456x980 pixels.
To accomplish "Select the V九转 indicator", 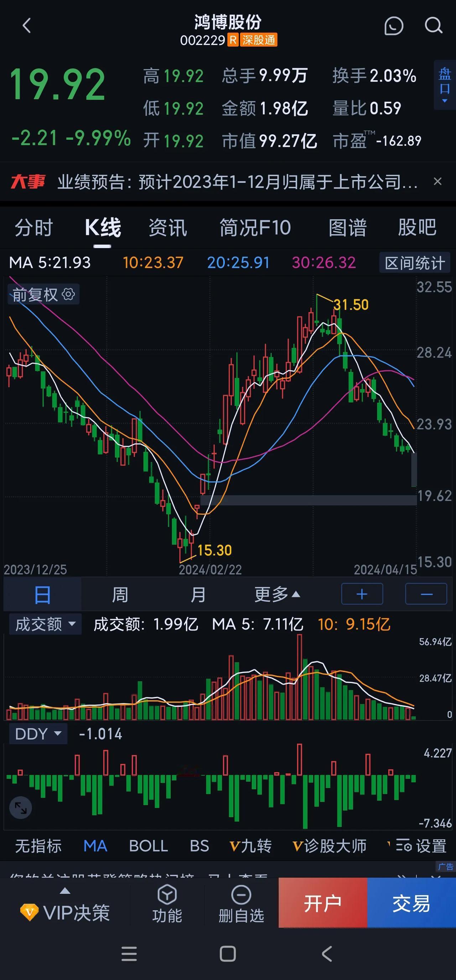I will coord(250,846).
